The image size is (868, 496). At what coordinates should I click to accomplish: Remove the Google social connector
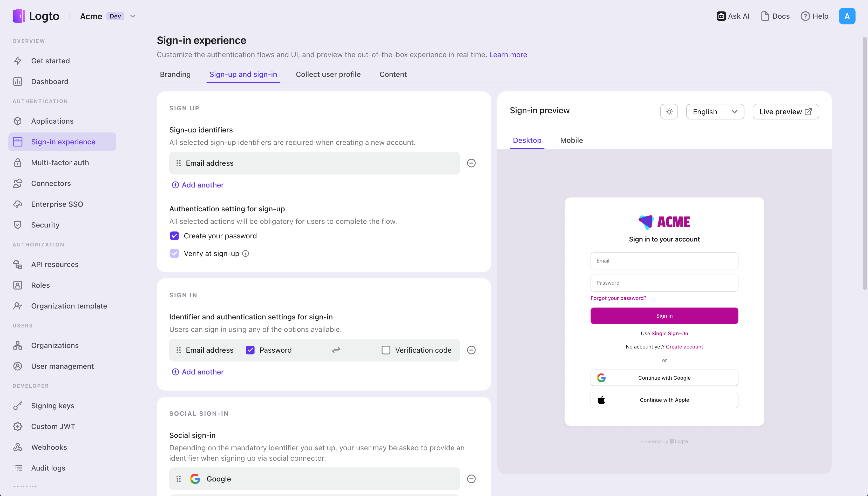(471, 479)
